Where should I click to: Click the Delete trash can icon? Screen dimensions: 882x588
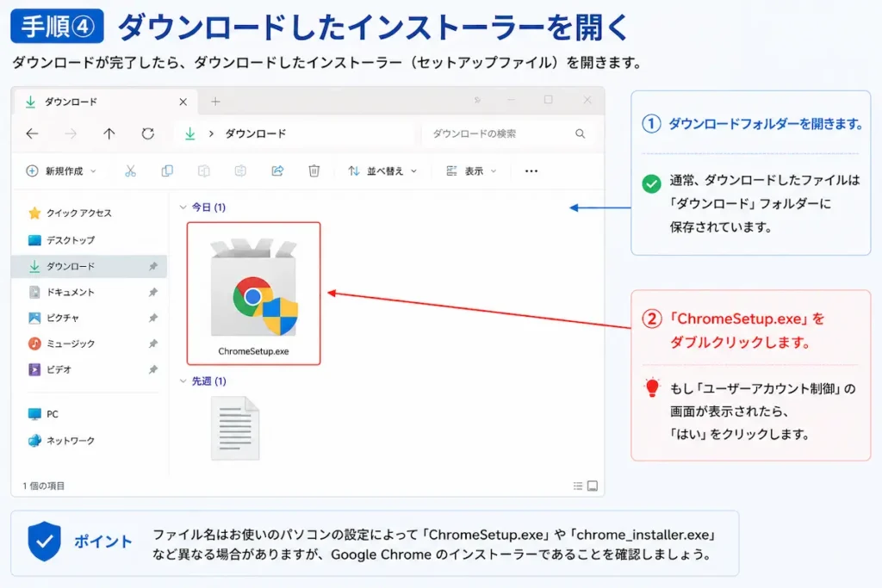[x=314, y=171]
